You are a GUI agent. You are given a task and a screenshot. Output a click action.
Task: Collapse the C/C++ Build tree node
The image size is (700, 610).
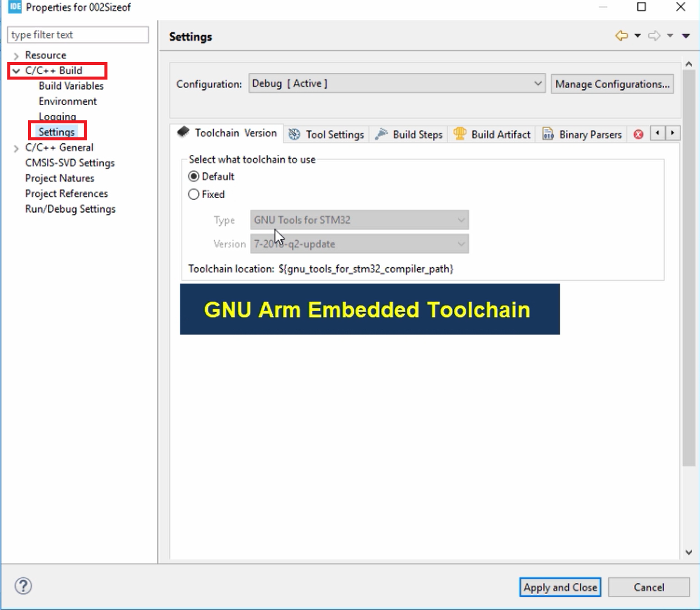click(x=16, y=71)
